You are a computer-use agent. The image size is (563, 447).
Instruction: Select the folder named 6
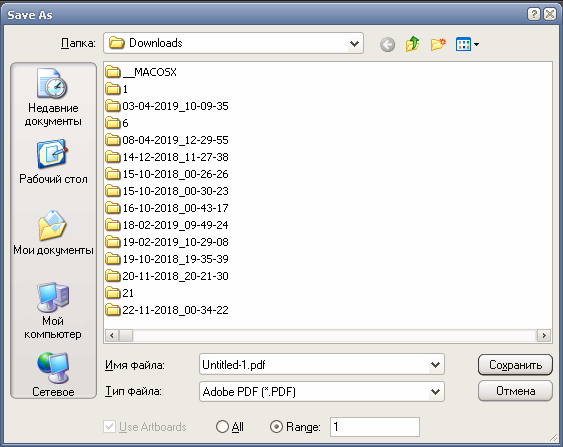[x=117, y=123]
